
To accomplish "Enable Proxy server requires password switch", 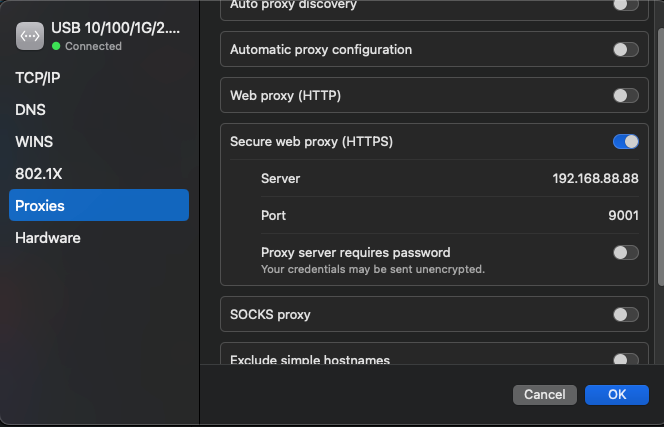I will (625, 253).
